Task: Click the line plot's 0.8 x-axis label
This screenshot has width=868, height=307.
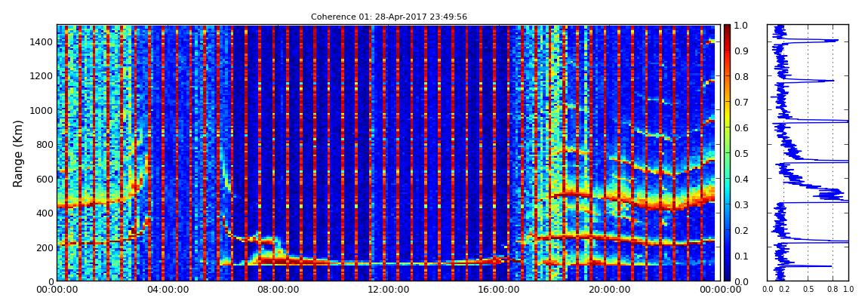Action: click(833, 290)
